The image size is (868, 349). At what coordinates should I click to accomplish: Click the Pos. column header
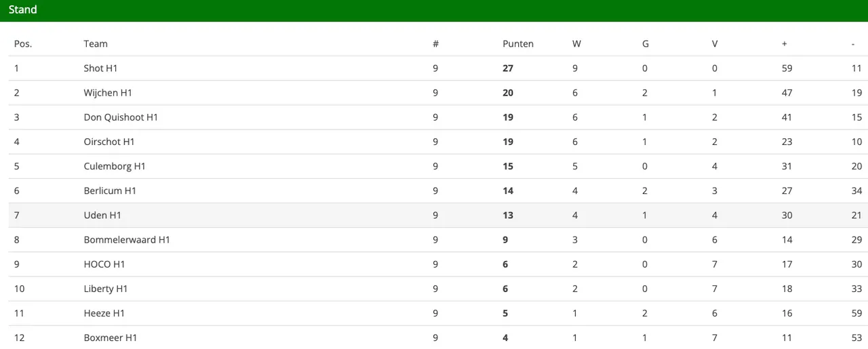tap(23, 44)
